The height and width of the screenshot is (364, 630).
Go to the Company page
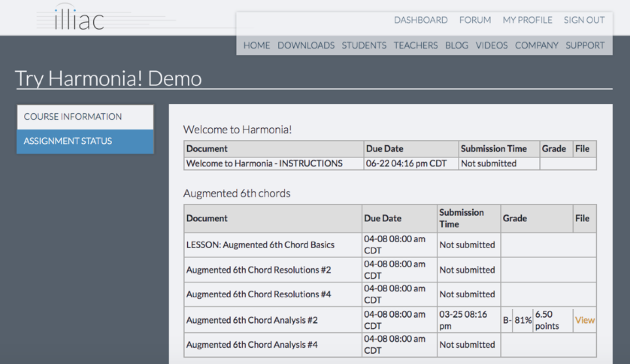(536, 45)
